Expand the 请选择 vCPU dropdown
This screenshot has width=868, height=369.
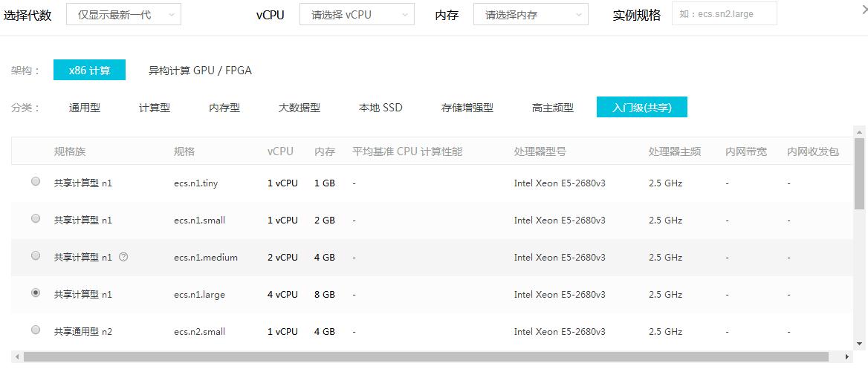[x=357, y=14]
